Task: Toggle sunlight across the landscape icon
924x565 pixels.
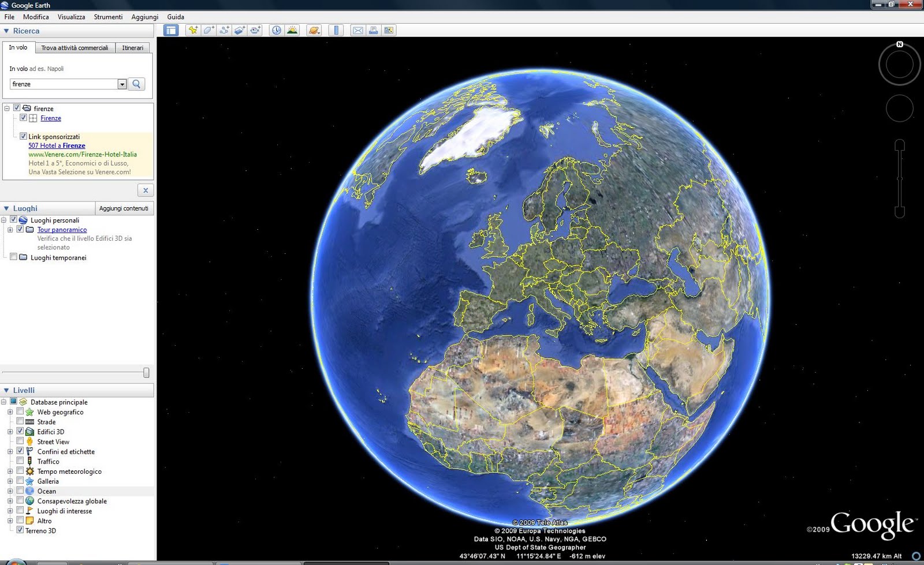Action: pyautogui.click(x=292, y=30)
